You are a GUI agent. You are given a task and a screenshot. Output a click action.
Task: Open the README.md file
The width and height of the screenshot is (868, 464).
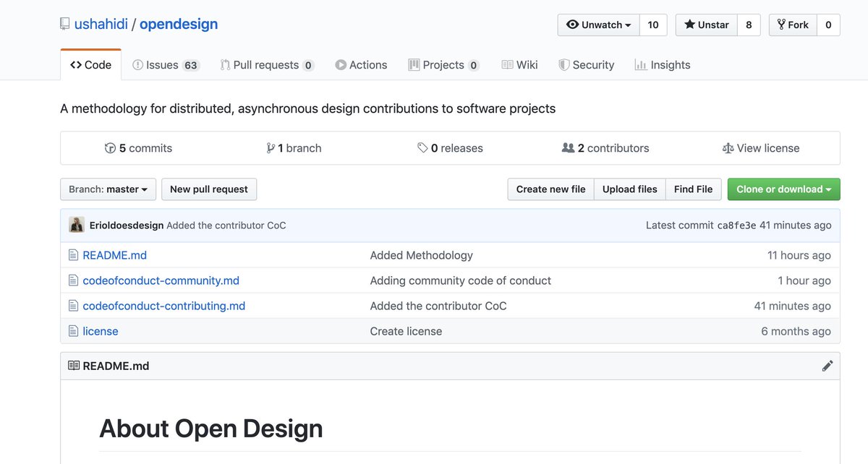pyautogui.click(x=115, y=255)
